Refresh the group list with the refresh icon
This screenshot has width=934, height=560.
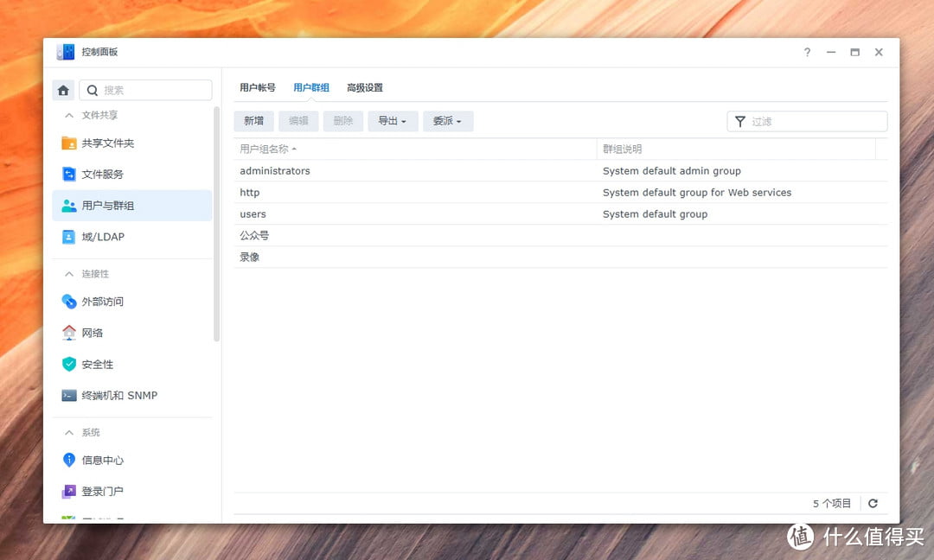pos(873,502)
